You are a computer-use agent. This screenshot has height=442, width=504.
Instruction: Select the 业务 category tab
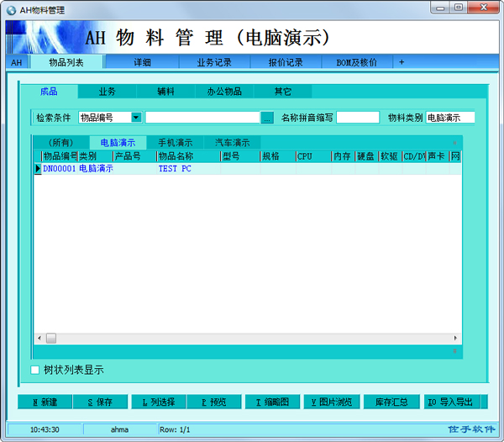pyautogui.click(x=107, y=92)
